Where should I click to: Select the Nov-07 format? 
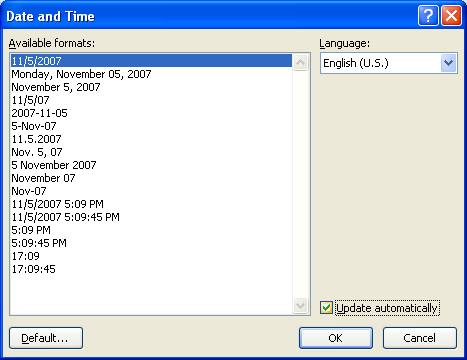(151, 191)
